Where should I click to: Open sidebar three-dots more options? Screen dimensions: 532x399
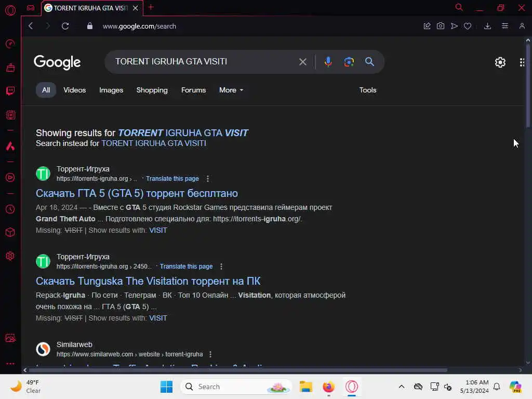pos(10,363)
